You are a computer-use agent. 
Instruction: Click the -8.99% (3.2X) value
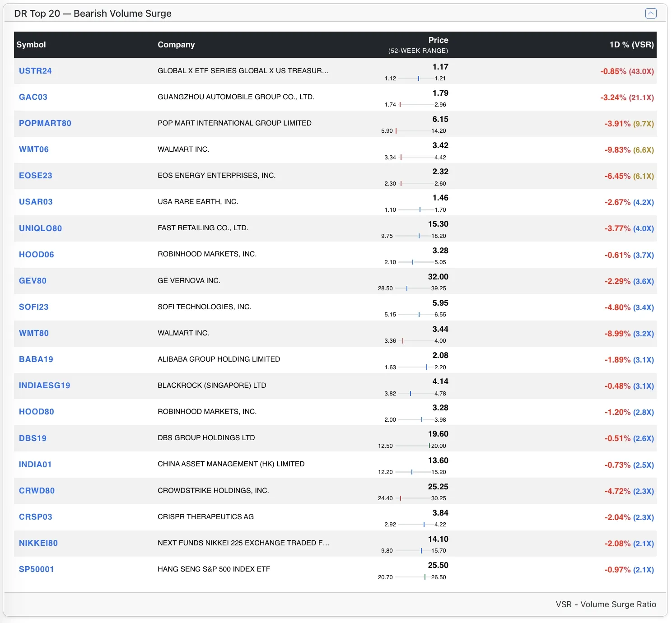pyautogui.click(x=629, y=334)
